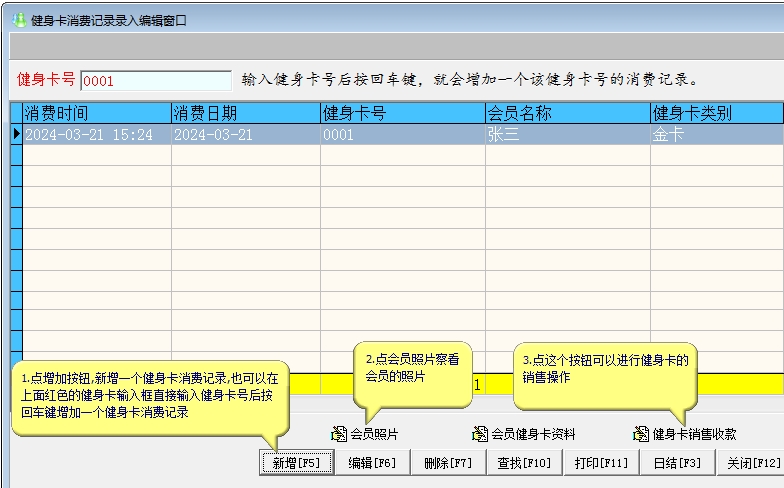Click the 健身卡号 input field

[155, 80]
